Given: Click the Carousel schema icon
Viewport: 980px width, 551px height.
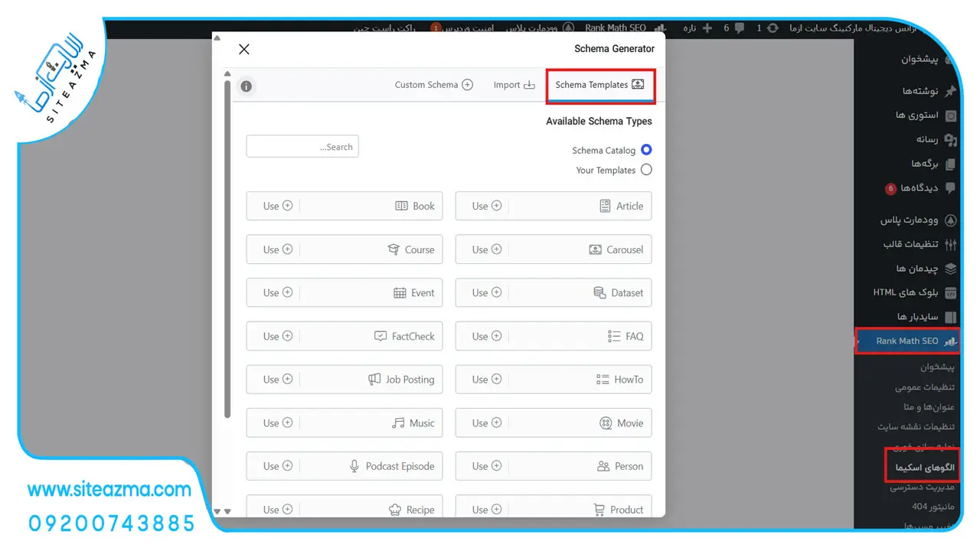Looking at the screenshot, I should (595, 249).
